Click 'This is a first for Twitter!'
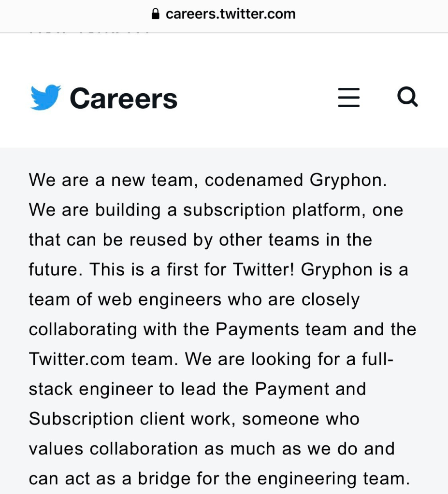Screen dimensions: 448x494 click(192, 269)
